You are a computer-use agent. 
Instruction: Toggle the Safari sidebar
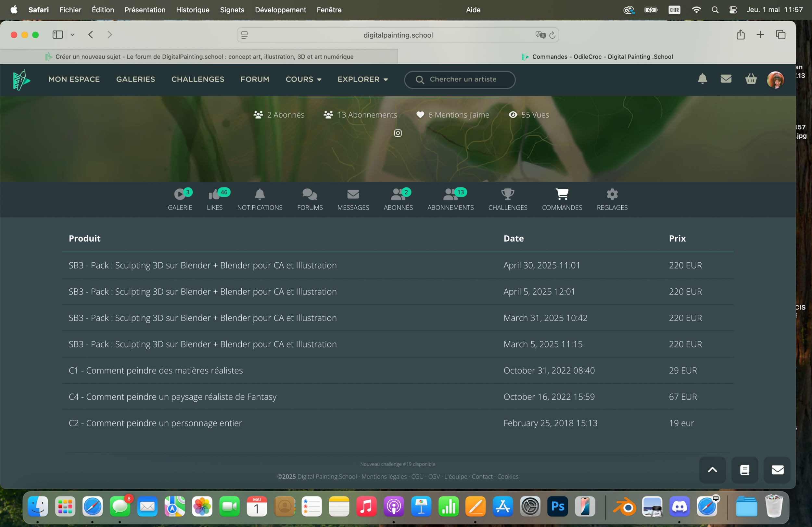58,35
